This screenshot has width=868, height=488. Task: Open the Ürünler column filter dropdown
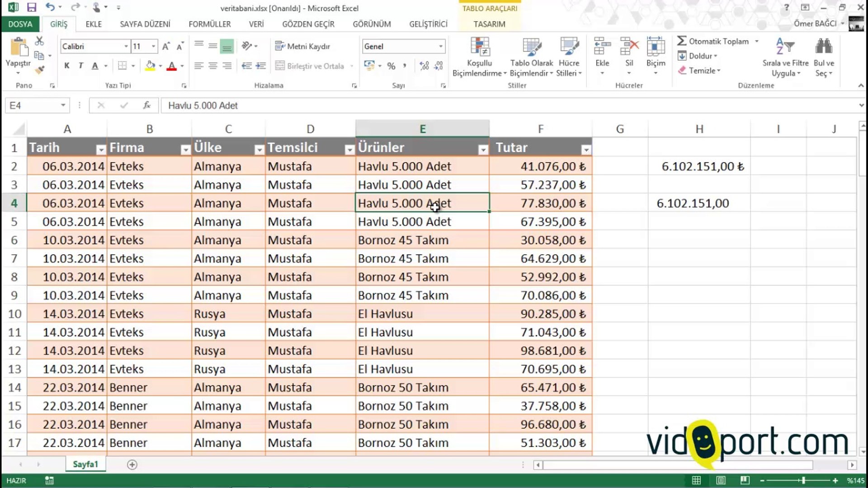click(x=483, y=150)
